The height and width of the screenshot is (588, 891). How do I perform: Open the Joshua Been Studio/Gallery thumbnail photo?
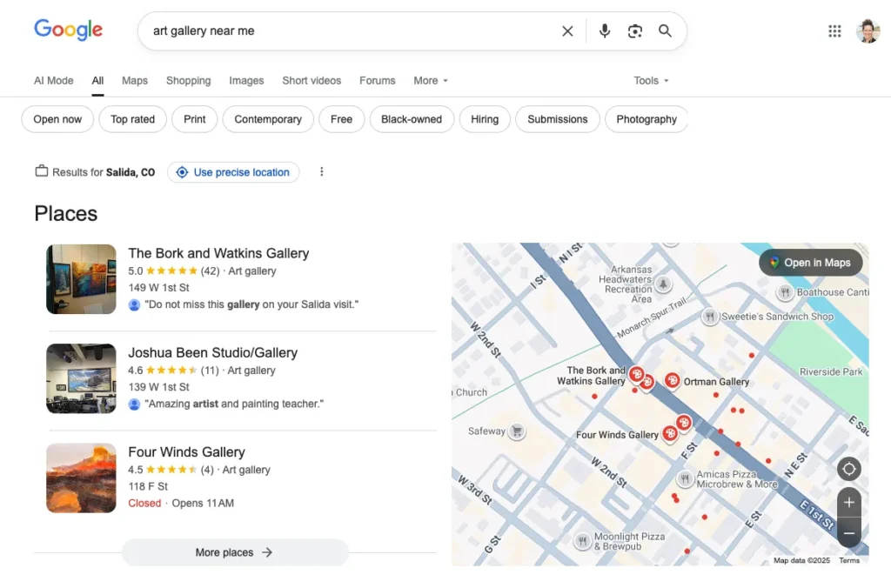(x=81, y=378)
